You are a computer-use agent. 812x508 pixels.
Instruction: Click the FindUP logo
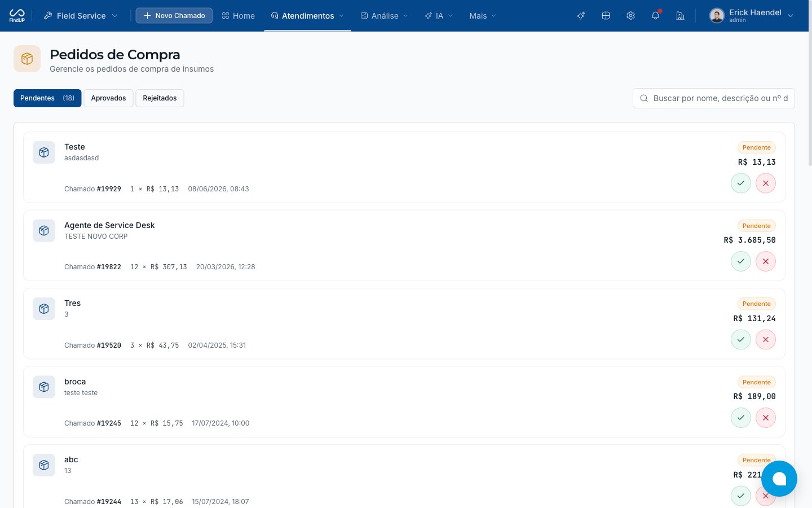17,15
